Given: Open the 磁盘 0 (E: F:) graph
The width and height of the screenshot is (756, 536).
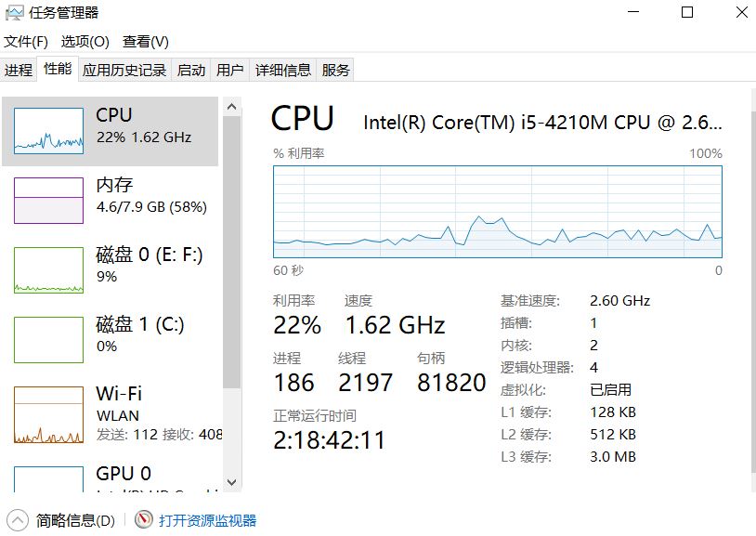Looking at the screenshot, I should click(x=48, y=270).
